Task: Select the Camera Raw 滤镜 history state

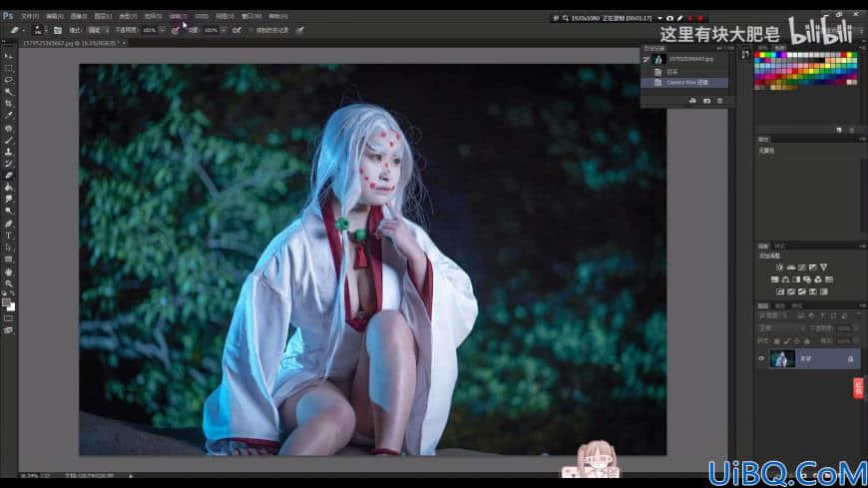Action: tap(684, 83)
